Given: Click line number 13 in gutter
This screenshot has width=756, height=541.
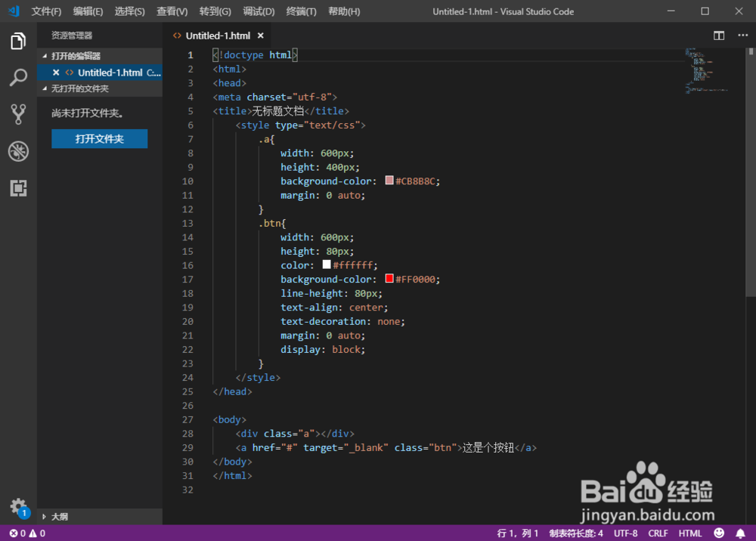Looking at the screenshot, I should (187, 224).
